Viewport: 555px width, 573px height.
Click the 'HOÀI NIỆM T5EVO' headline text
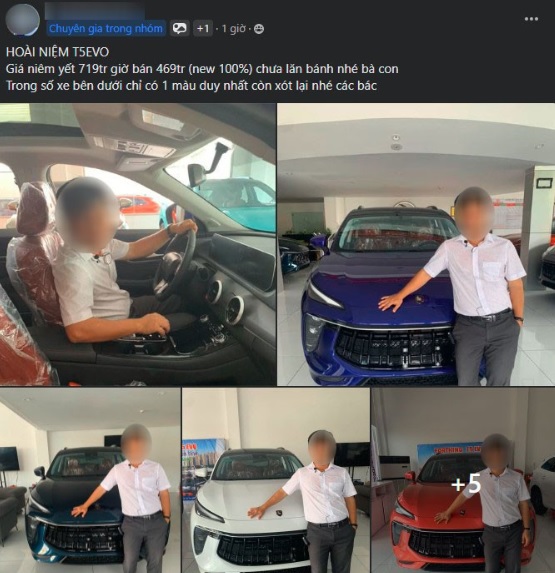tap(57, 52)
